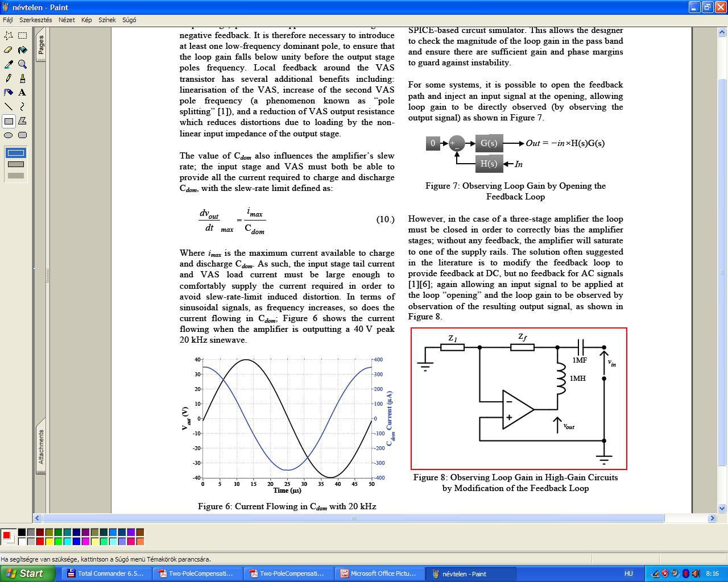Open the Windows Start menu
728x582 pixels.
point(27,573)
